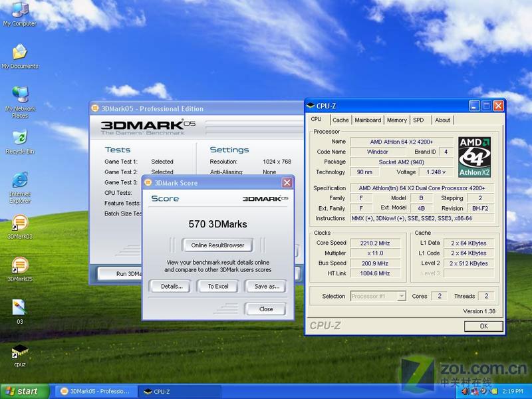Open the SPD tab in CPU-Z
The height and width of the screenshot is (399, 532).
(419, 120)
